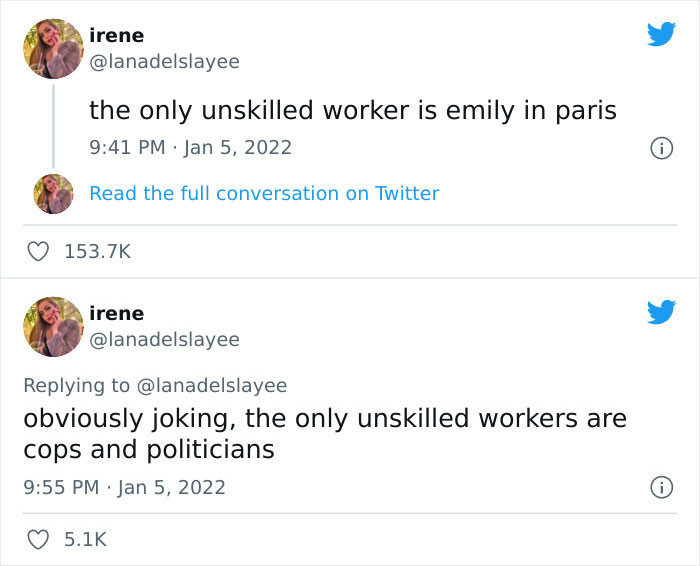Open irene's profile picture on first tweet
The height and width of the screenshot is (566, 700).
tap(53, 49)
